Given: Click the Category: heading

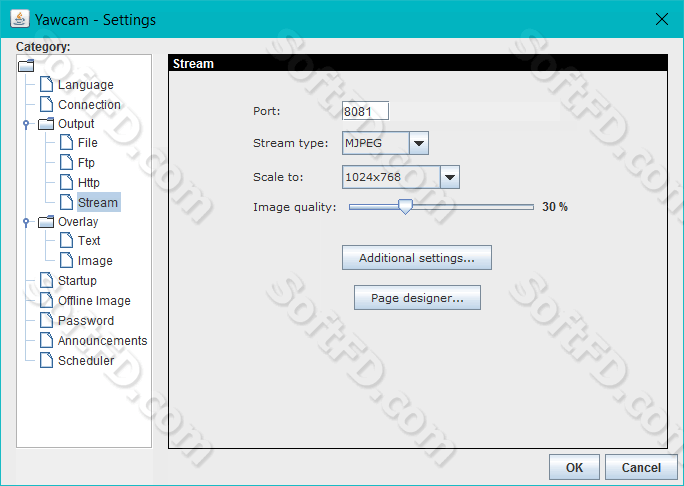Looking at the screenshot, I should pyautogui.click(x=43, y=47).
